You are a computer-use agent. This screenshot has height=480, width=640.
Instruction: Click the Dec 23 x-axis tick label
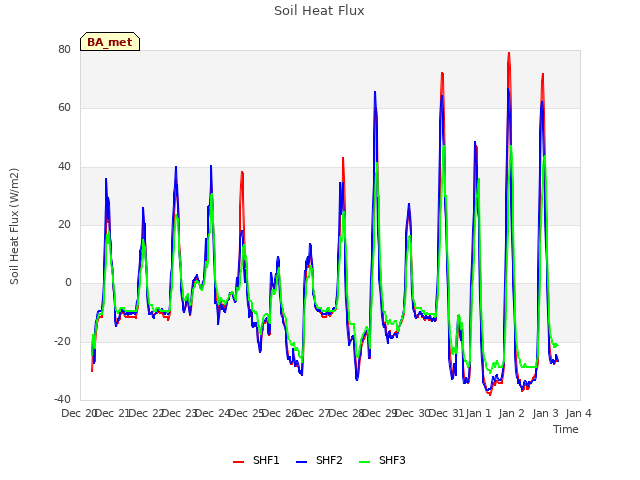[180, 413]
